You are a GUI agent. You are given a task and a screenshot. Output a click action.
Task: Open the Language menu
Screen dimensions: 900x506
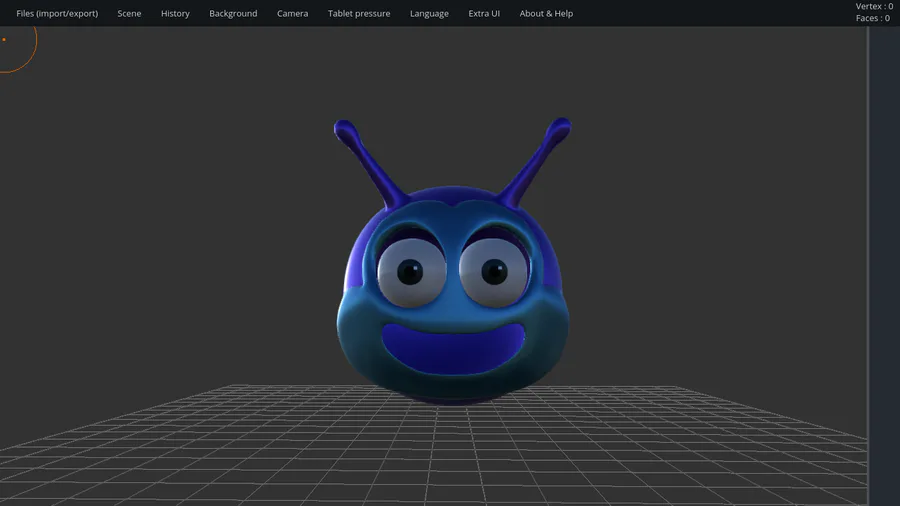(x=429, y=13)
